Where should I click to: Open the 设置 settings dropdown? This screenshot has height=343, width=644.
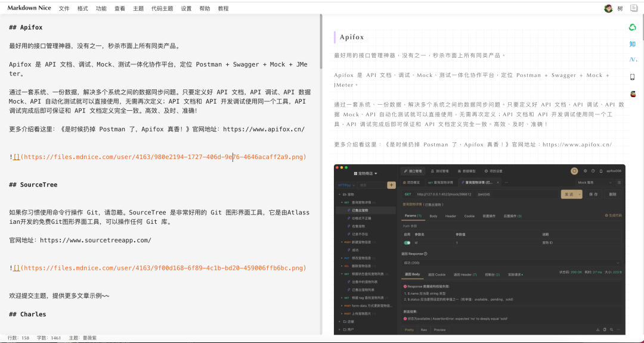tap(185, 8)
